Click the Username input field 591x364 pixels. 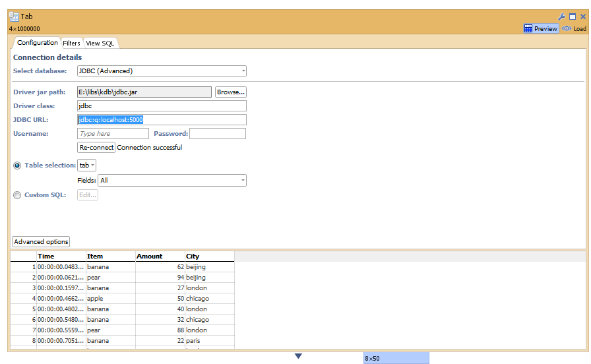click(113, 134)
